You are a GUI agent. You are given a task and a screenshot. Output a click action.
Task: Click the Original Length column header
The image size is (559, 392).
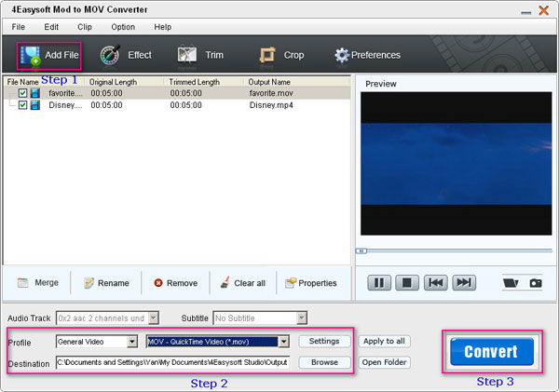click(x=113, y=82)
